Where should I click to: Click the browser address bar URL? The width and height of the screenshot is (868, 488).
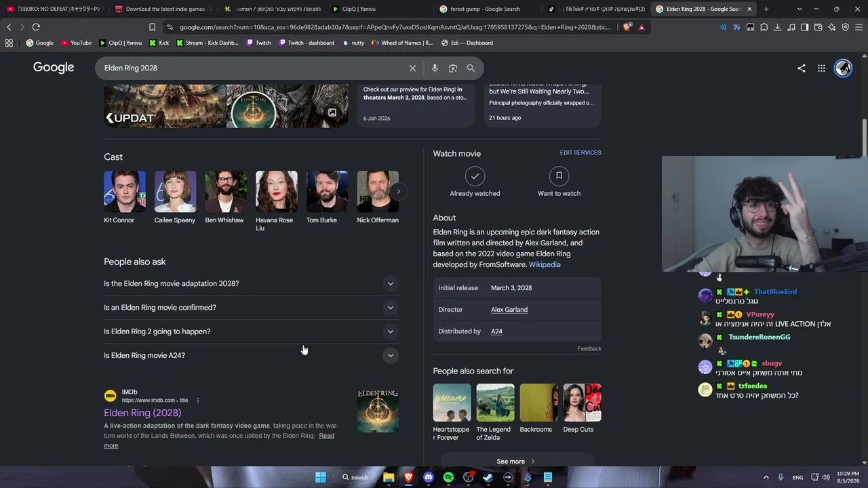click(x=395, y=27)
